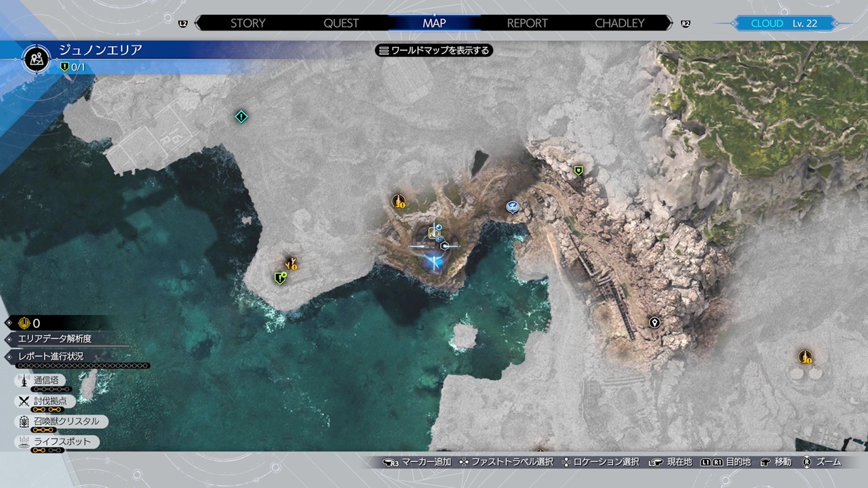868x488 pixels.
Task: Select the 召喚獣クリスタル category
Action: [61, 422]
